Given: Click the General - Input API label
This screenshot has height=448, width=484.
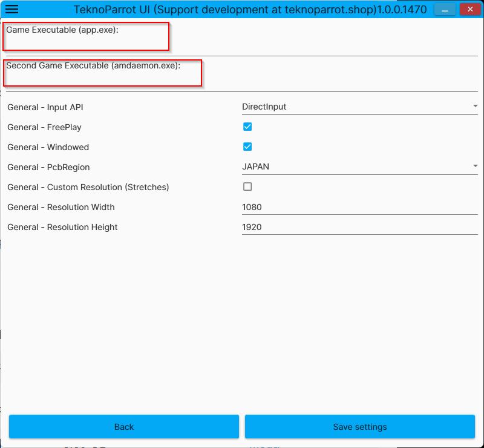Looking at the screenshot, I should point(45,107).
